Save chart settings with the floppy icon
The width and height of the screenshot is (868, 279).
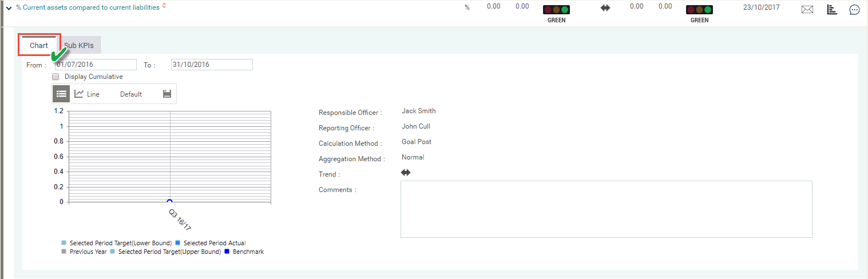pyautogui.click(x=167, y=94)
